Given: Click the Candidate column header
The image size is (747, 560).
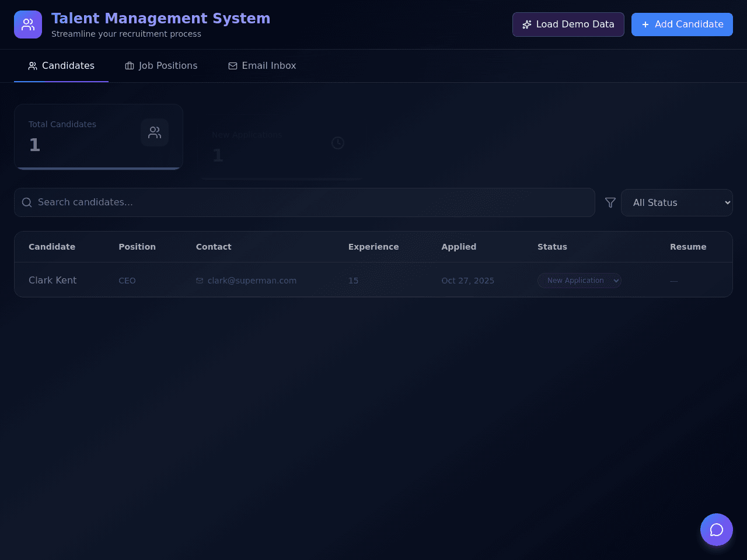Looking at the screenshot, I should [52, 247].
